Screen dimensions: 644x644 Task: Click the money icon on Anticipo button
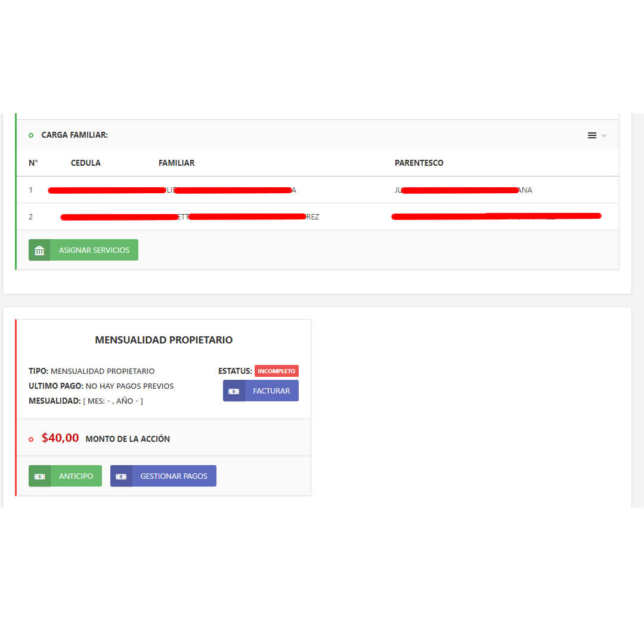[x=39, y=476]
